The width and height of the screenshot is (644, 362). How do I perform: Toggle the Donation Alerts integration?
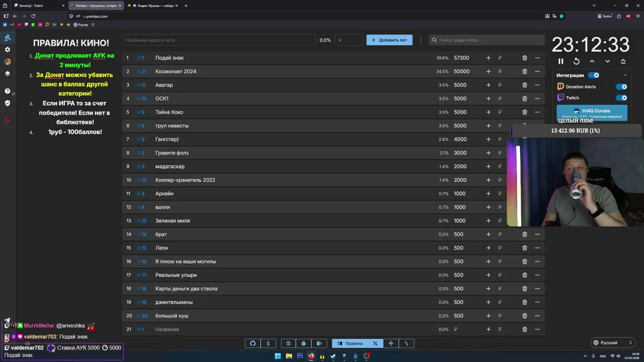click(x=621, y=86)
